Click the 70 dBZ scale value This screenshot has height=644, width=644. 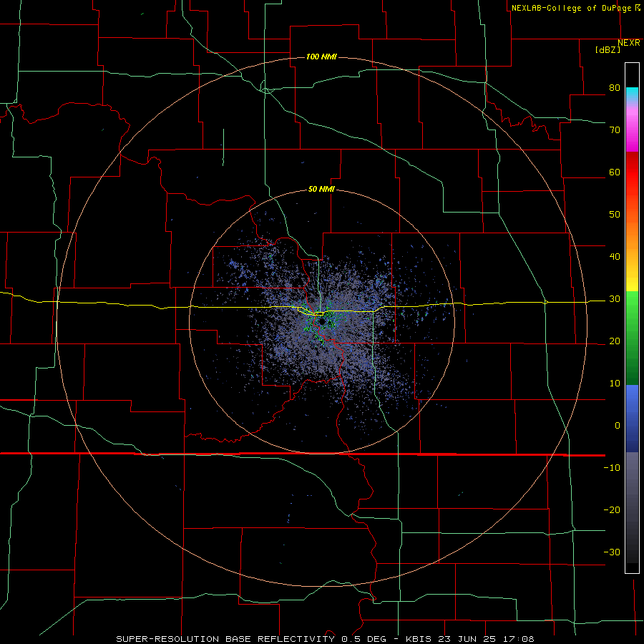tap(615, 130)
